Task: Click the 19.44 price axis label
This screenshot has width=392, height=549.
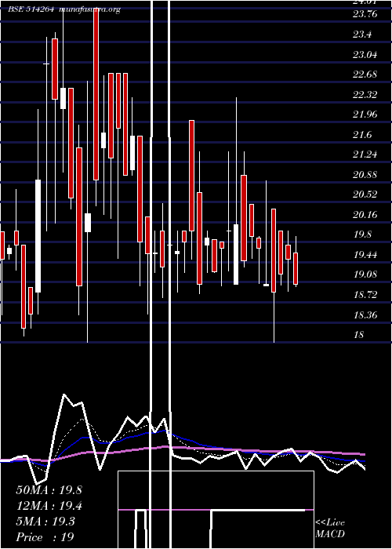Action: [365, 255]
